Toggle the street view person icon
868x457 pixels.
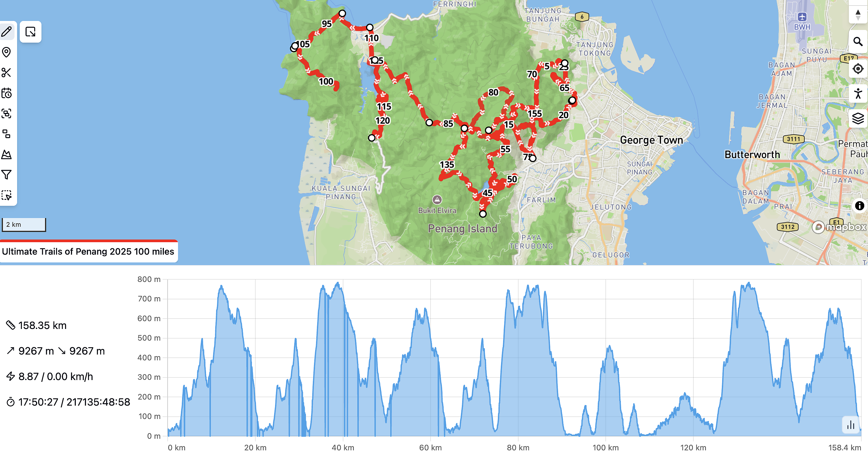[x=858, y=93]
